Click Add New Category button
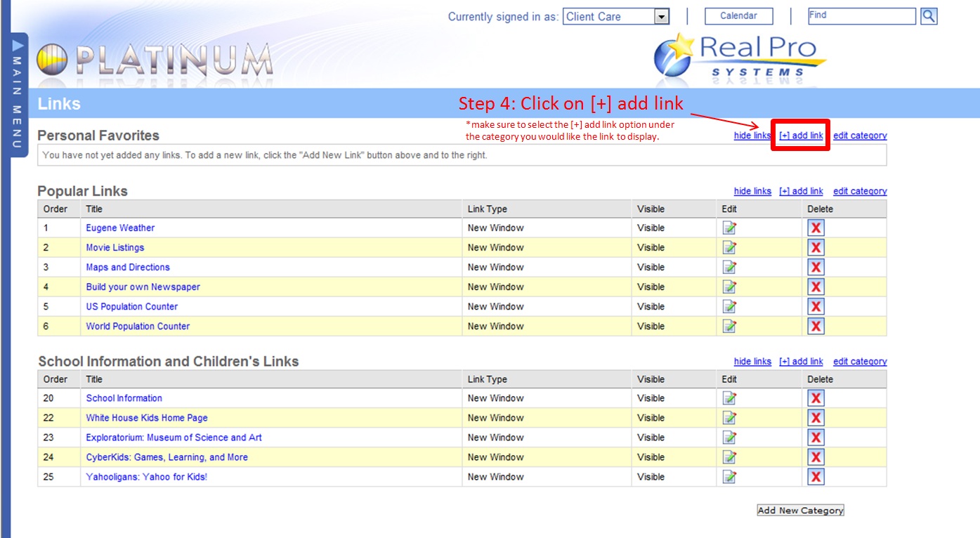Screen dimensions: 980x538 coord(800,511)
